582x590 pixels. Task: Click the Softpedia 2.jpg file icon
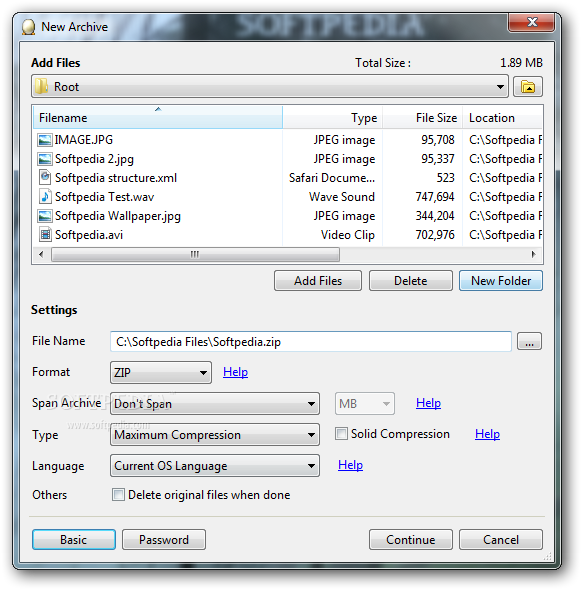45,159
